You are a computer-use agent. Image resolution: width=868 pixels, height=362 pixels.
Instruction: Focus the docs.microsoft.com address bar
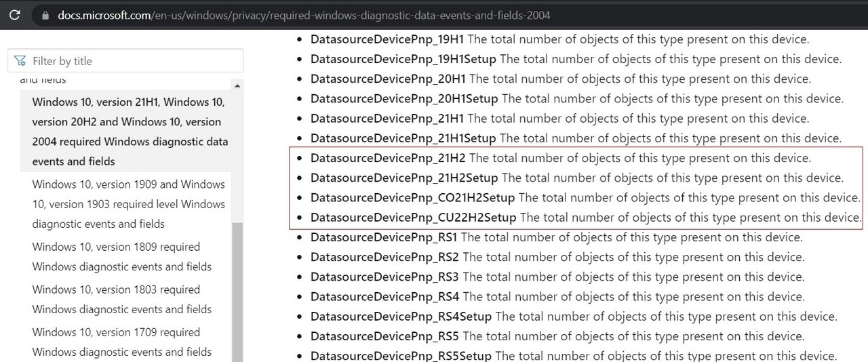point(304,15)
